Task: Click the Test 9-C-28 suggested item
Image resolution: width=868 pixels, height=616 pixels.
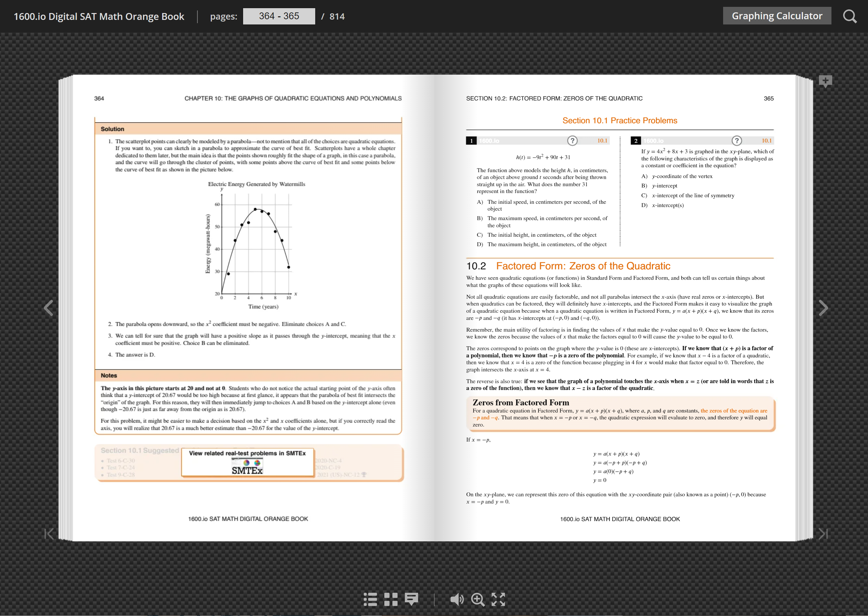Action: click(x=120, y=475)
